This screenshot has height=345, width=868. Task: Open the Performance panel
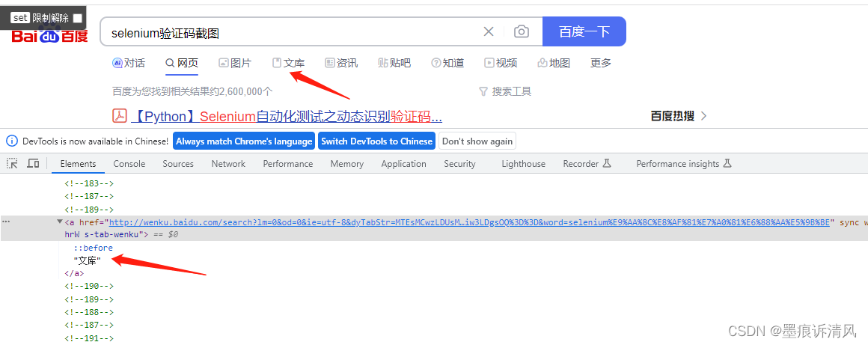(x=288, y=164)
